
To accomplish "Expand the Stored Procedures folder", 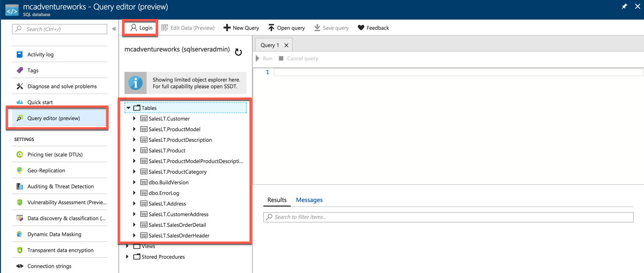I will pos(127,257).
